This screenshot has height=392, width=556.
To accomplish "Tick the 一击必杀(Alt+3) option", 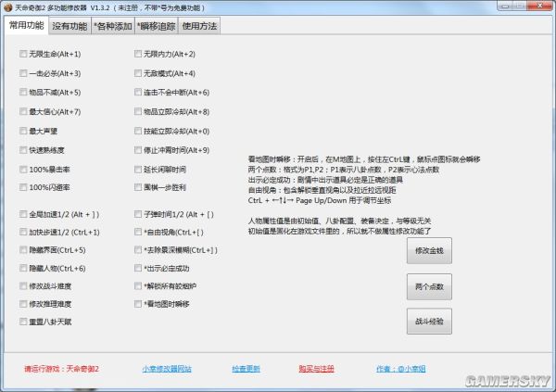I will (23, 73).
